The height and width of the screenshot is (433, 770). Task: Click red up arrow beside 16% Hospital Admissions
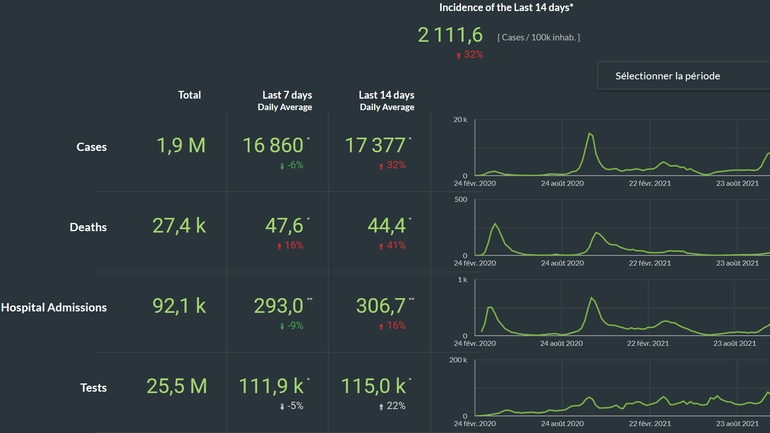click(x=381, y=326)
